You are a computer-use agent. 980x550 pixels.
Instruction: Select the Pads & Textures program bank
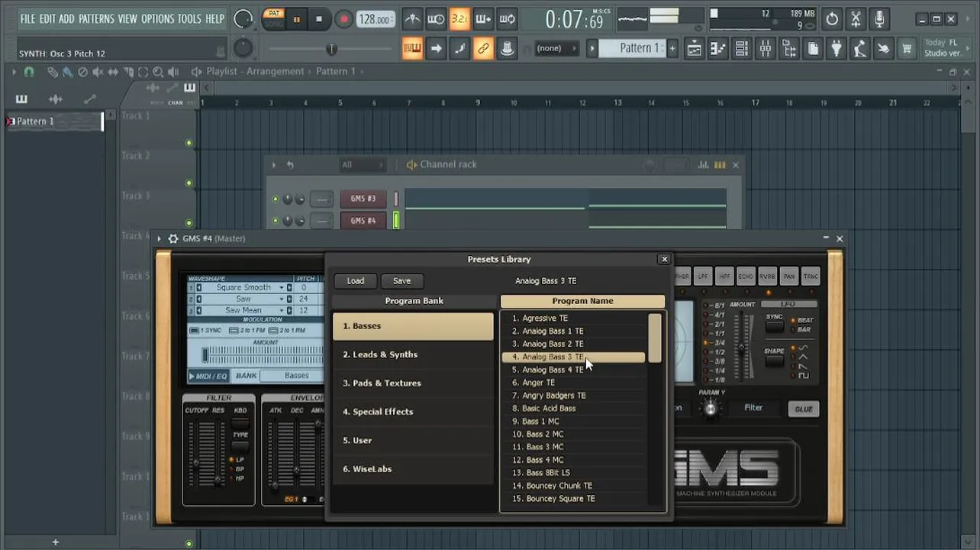click(x=413, y=383)
